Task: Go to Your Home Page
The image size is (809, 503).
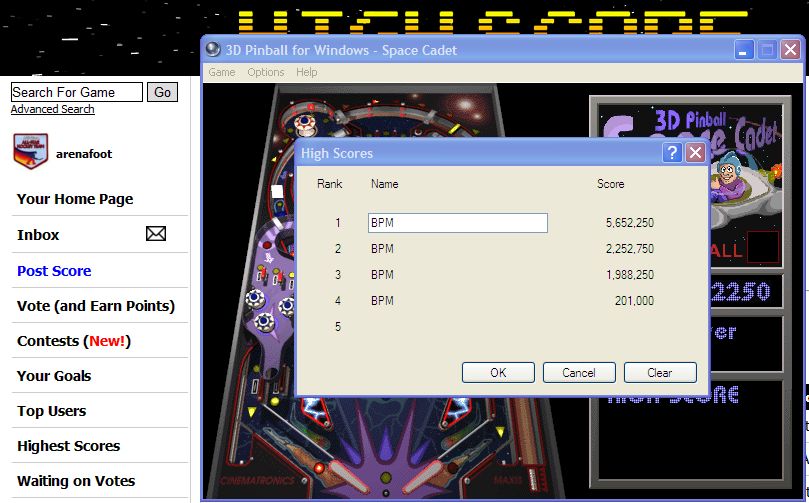Action: pyautogui.click(x=75, y=199)
